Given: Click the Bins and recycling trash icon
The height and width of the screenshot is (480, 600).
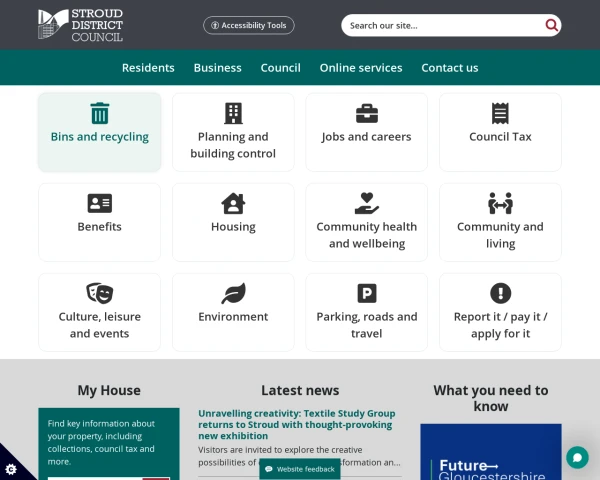Looking at the screenshot, I should tap(100, 113).
